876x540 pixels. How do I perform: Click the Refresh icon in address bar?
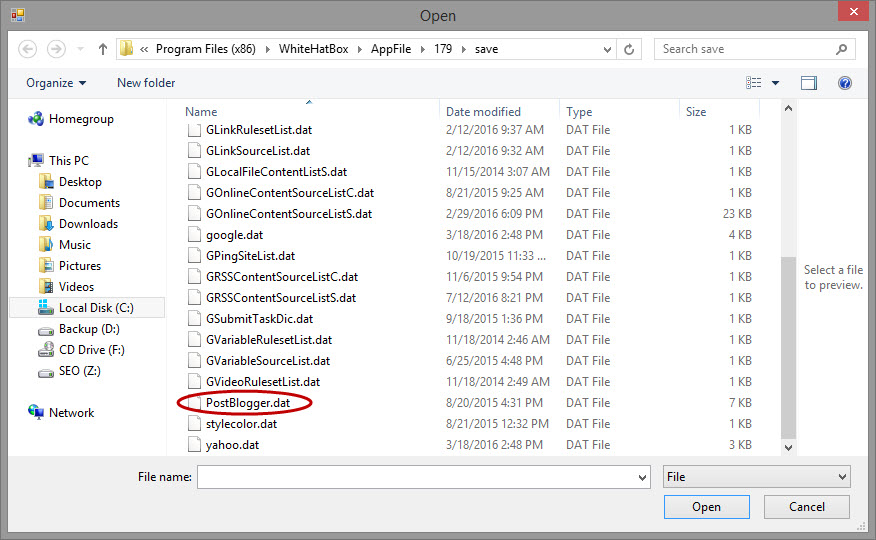pyautogui.click(x=629, y=49)
